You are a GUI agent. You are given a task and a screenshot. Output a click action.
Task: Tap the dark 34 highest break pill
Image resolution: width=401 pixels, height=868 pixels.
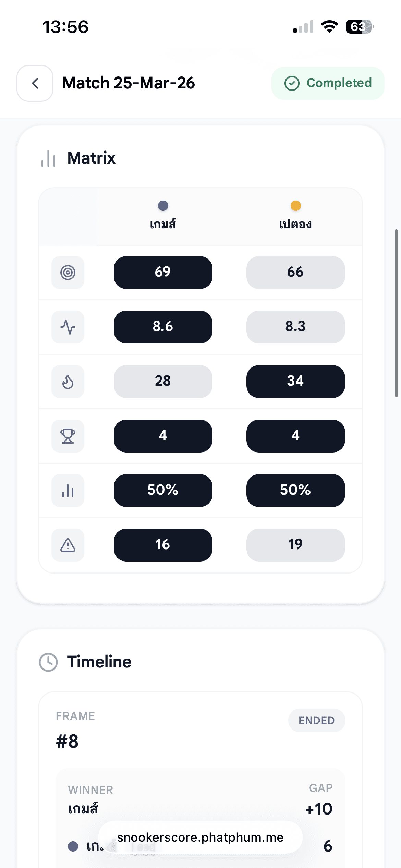point(295,381)
